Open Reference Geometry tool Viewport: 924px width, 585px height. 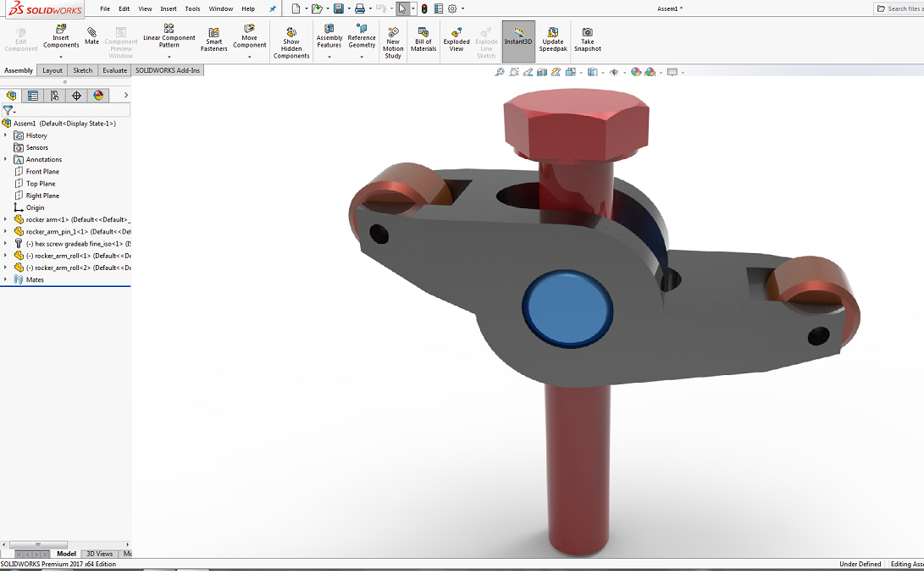(362, 36)
